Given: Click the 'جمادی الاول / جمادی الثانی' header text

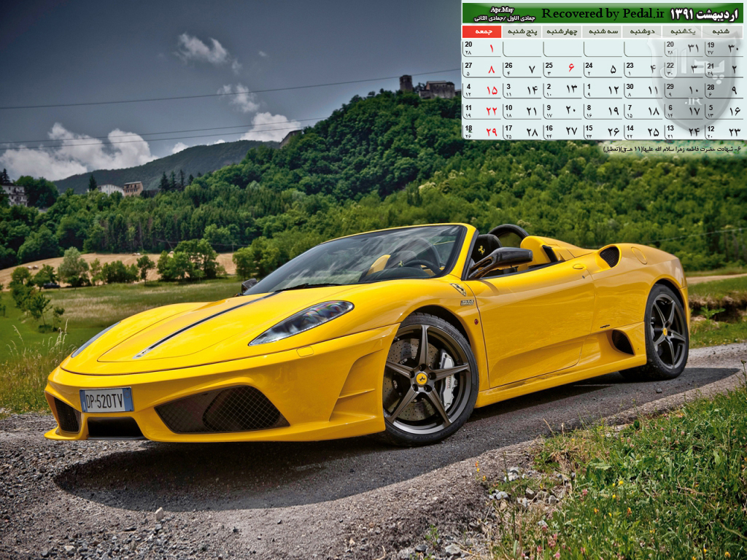Looking at the screenshot, I should click(505, 18).
